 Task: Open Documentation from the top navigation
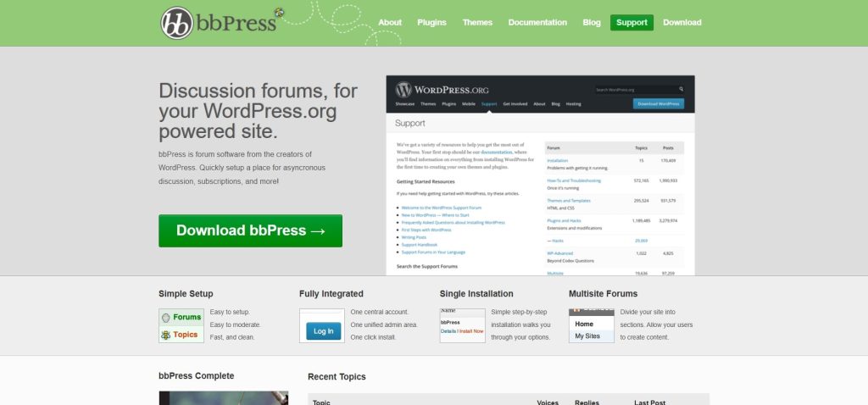tap(537, 23)
